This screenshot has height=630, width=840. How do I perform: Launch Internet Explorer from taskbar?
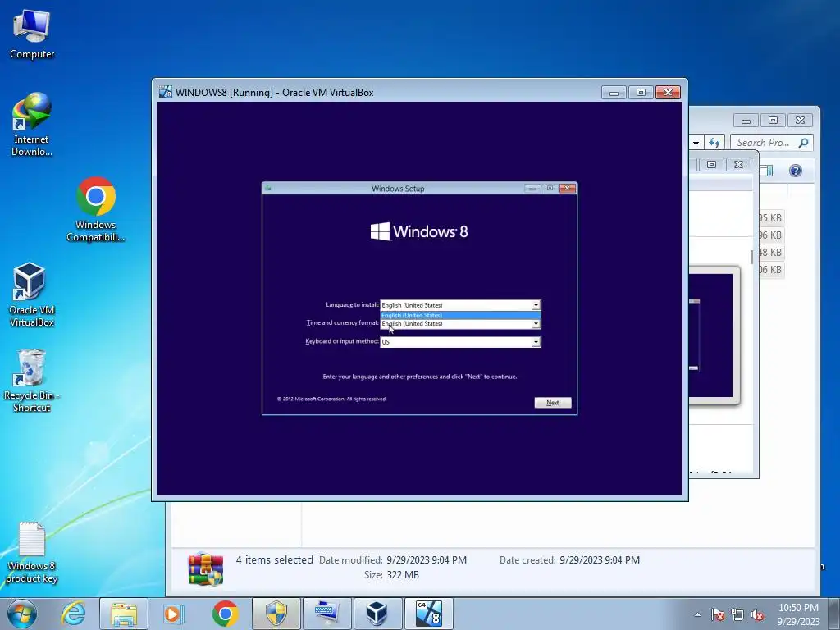(x=73, y=614)
